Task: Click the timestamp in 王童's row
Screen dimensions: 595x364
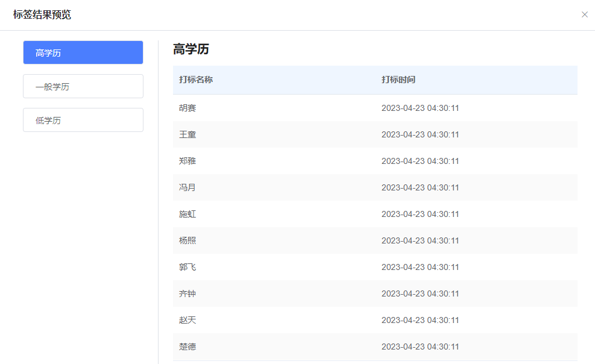Action: pos(420,134)
